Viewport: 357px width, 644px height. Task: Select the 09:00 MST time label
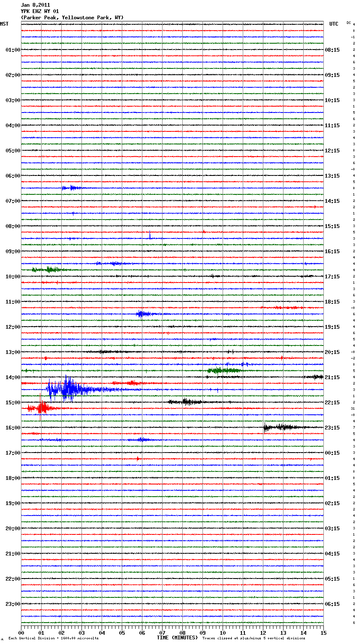point(13,251)
